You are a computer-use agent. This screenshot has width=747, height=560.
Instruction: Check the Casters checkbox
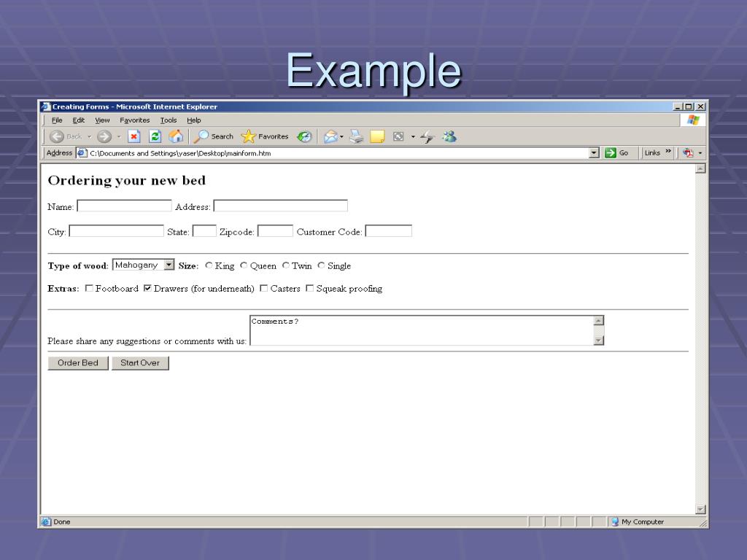tap(263, 288)
